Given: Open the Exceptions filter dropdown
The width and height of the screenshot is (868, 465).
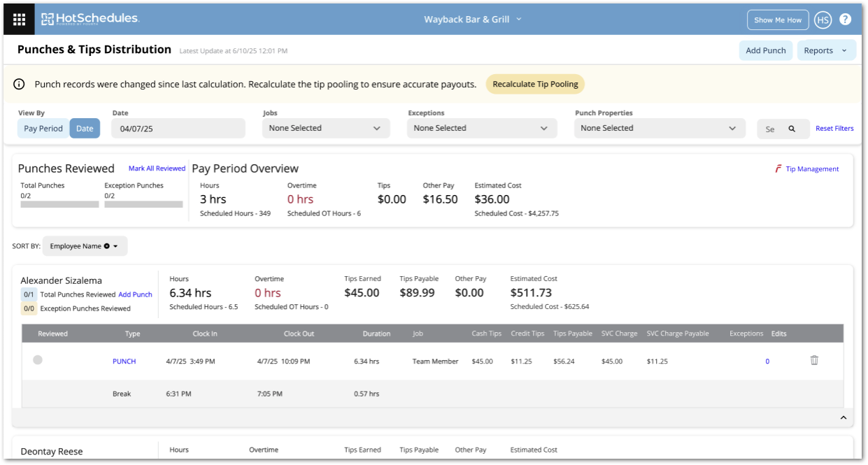Looking at the screenshot, I should coord(481,129).
